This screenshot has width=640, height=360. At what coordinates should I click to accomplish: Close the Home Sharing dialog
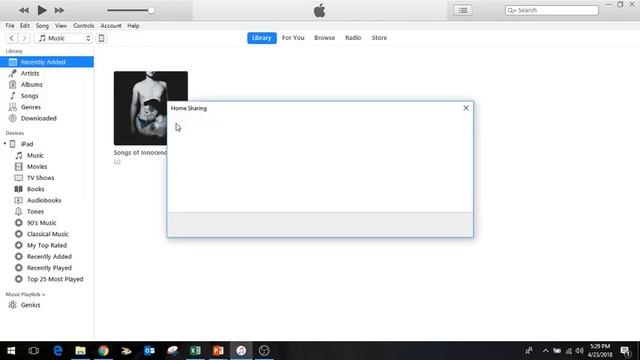pos(466,108)
